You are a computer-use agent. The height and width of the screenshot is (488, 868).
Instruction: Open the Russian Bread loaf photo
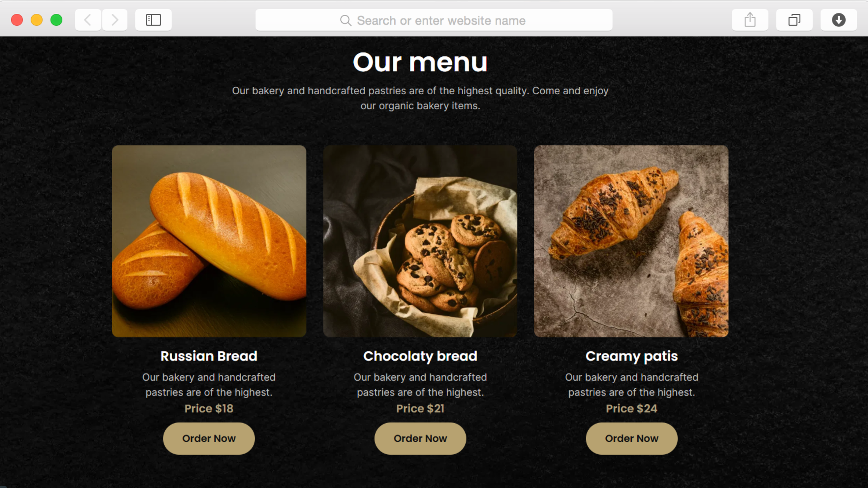[209, 241]
